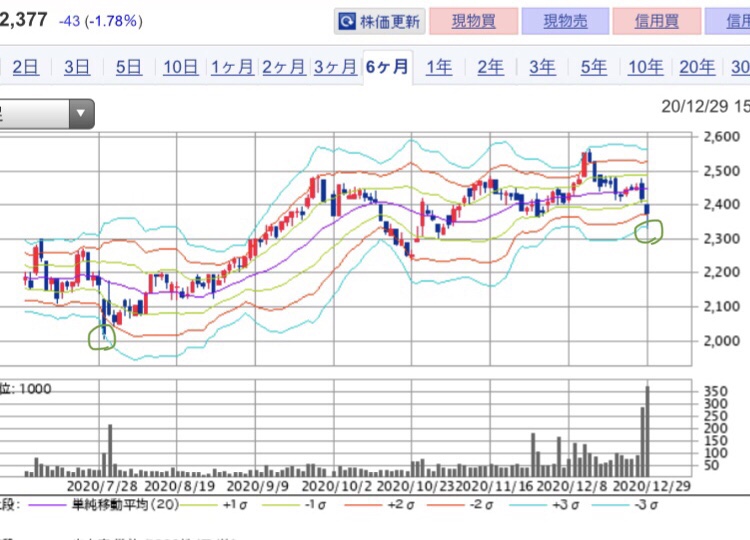Click the tallest volume bar on 12/29
The height and width of the screenshot is (540, 750).
(x=648, y=431)
